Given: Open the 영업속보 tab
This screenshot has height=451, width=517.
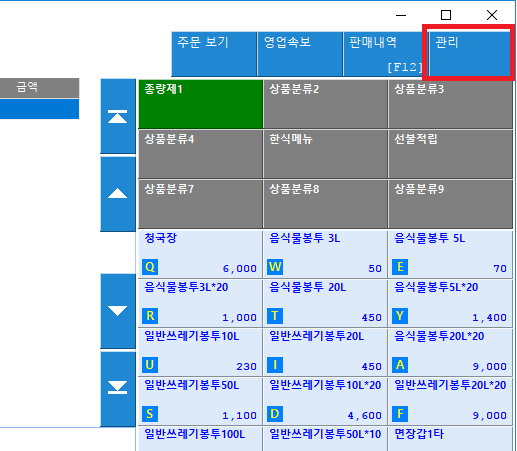Looking at the screenshot, I should [300, 54].
